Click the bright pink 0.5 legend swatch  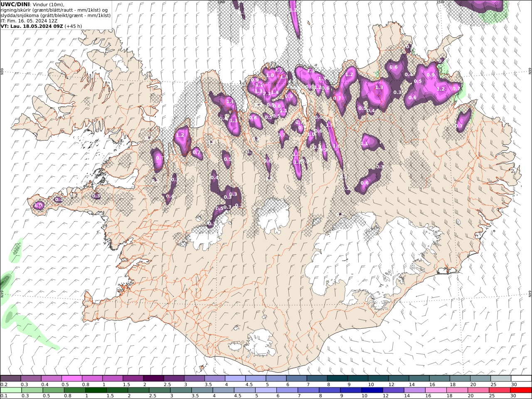point(72,379)
